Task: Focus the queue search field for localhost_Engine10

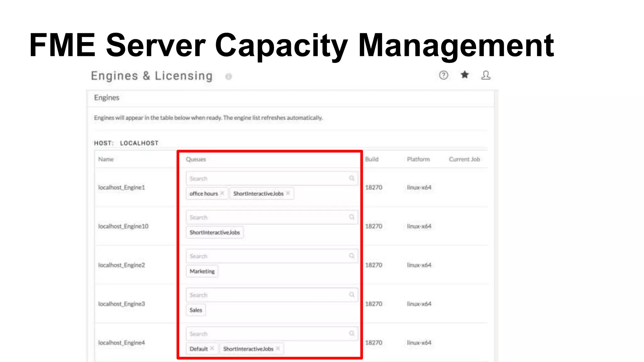Action: 272,217
